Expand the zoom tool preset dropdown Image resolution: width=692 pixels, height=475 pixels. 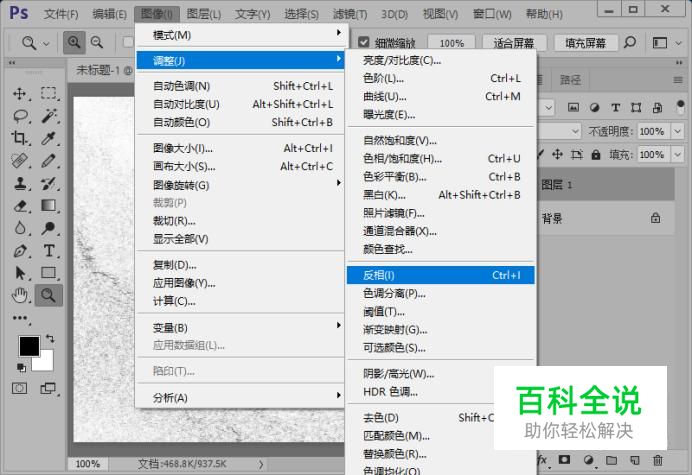point(46,43)
